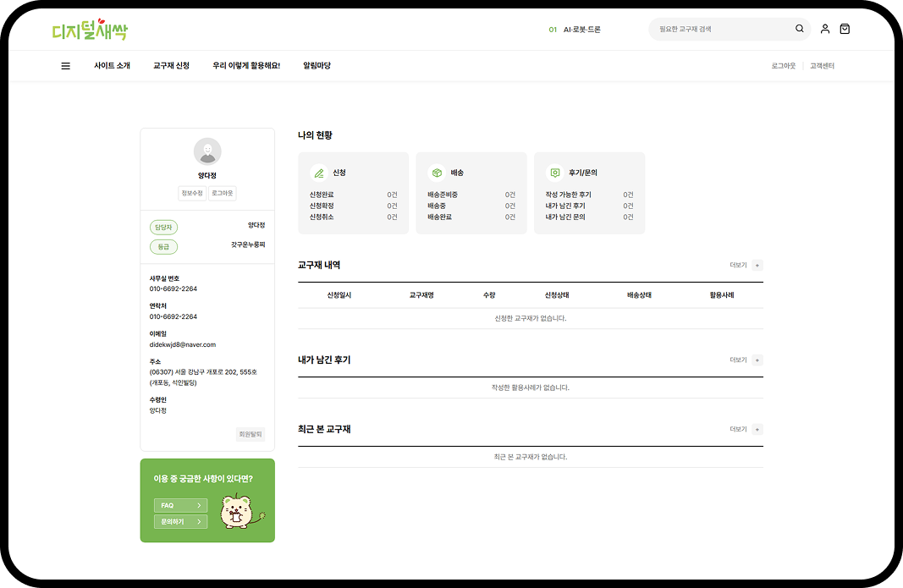Screen dimensions: 903x588
Task: Click the 신청일시 column header
Action: (x=339, y=295)
